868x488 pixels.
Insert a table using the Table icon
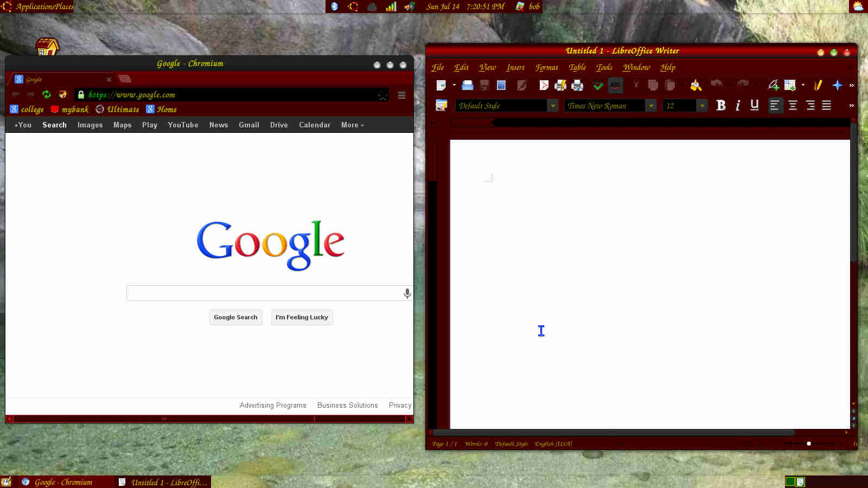(790, 85)
